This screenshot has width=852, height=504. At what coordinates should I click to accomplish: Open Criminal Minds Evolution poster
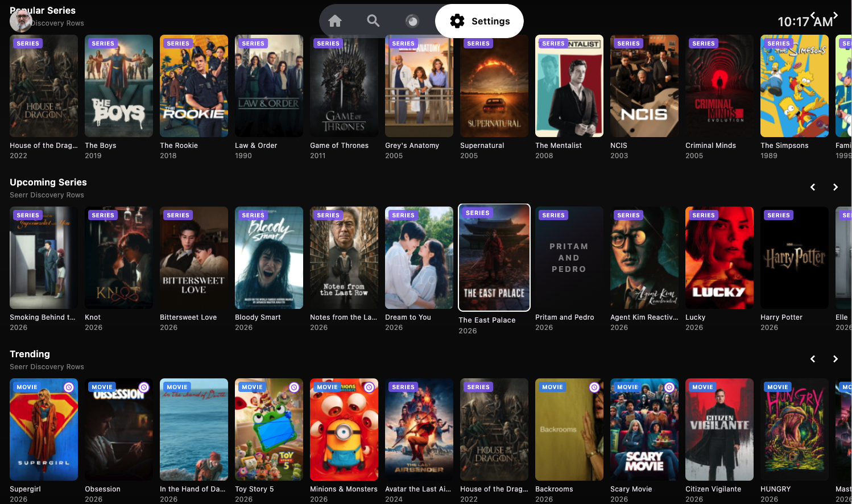(x=719, y=86)
